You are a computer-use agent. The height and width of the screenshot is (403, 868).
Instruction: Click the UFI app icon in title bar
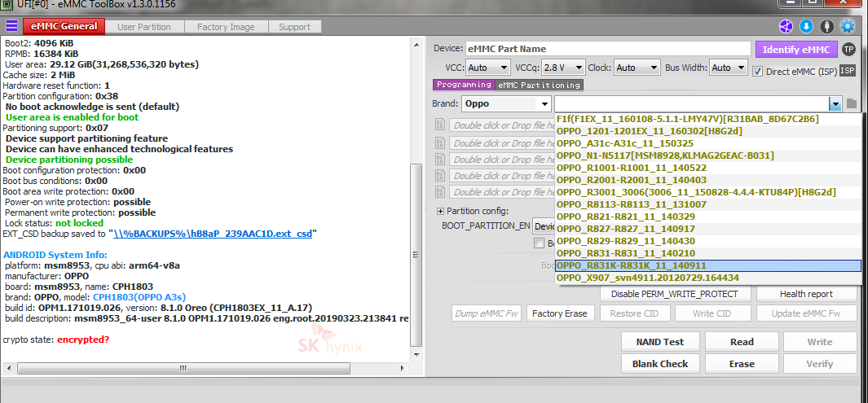coord(6,6)
